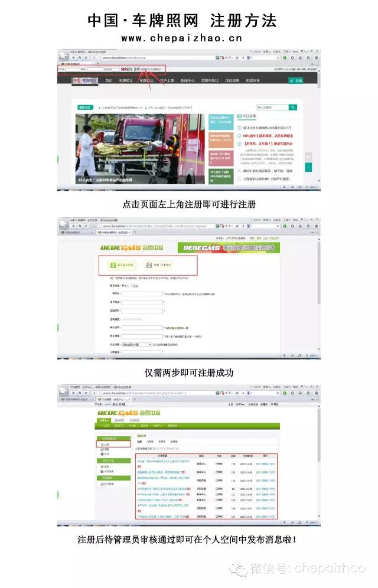Click the 用户笔名 nickname input field
The image size is (378, 588).
tap(142, 302)
